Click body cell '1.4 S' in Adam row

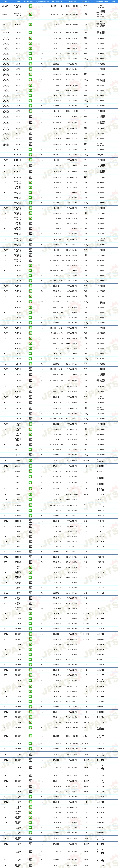tap(86, 494)
